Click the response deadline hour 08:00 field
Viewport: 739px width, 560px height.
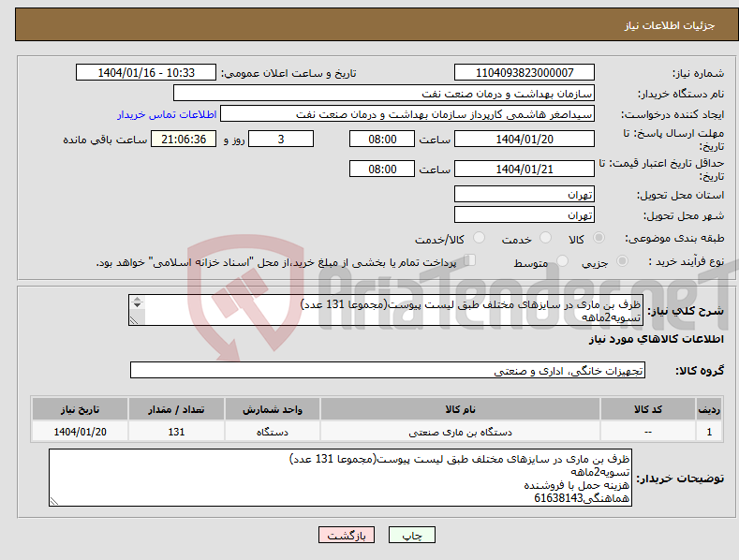click(382, 139)
